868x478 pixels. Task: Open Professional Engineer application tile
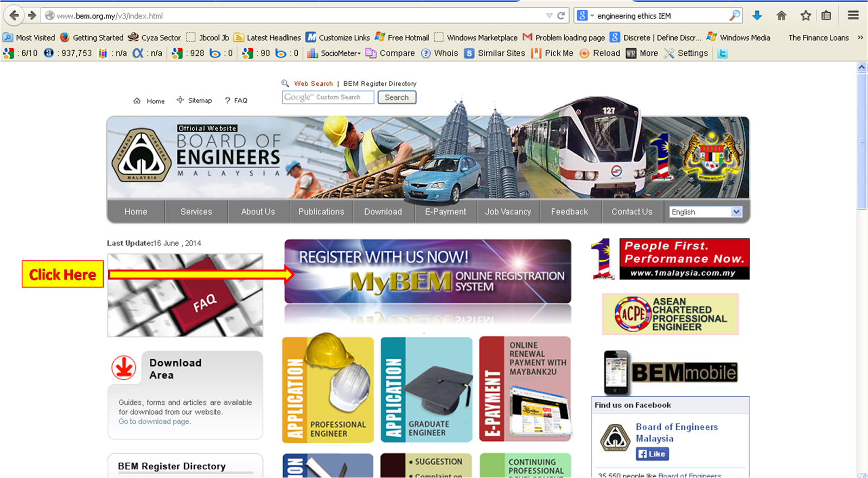click(328, 390)
